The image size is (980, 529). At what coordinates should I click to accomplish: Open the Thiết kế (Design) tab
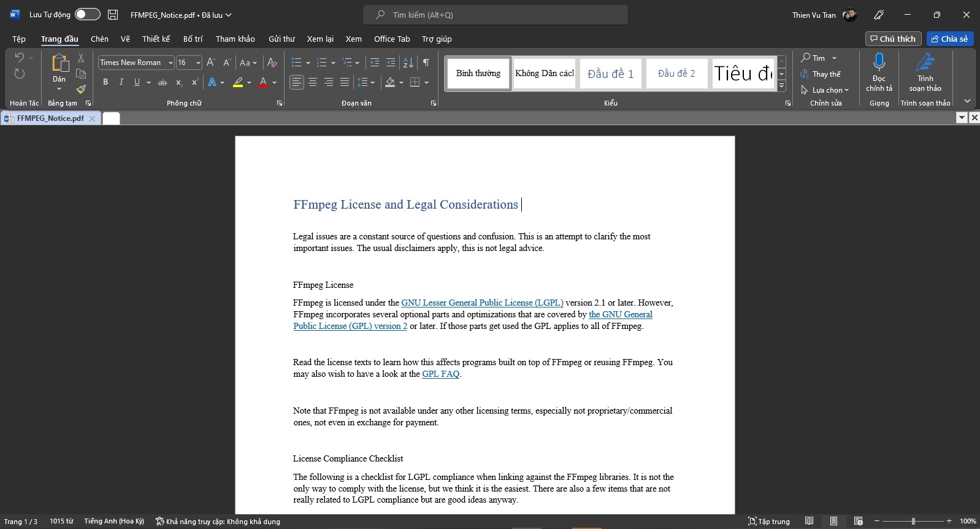click(156, 39)
